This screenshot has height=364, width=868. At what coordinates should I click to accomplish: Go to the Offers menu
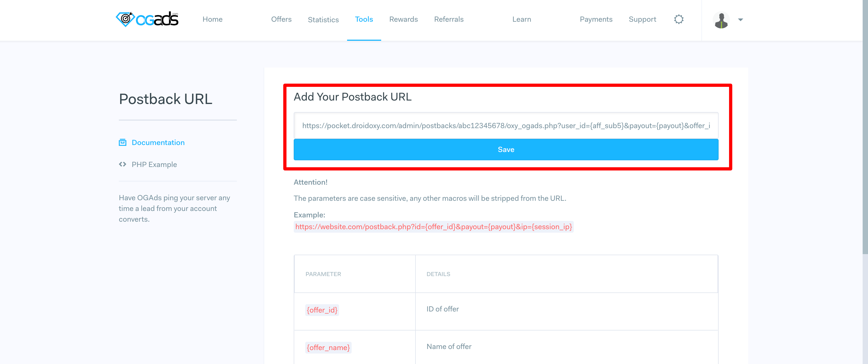(x=281, y=19)
